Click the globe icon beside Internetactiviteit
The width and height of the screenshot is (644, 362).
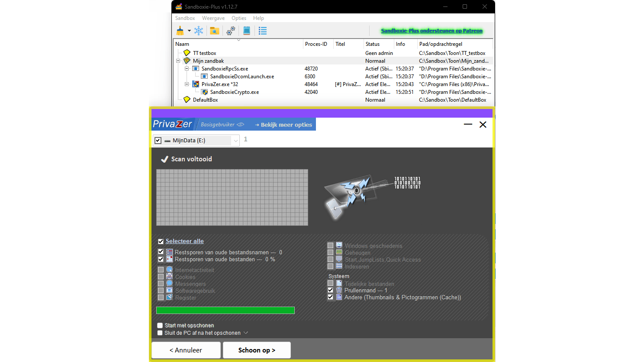coord(170,269)
